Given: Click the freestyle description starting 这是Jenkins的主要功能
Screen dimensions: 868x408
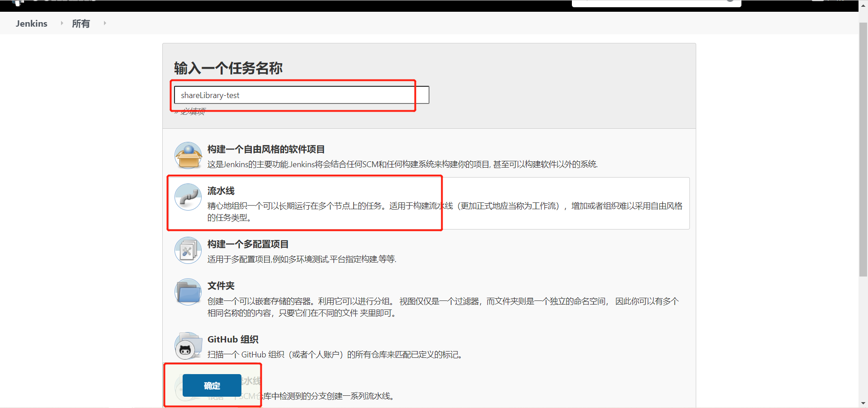Looking at the screenshot, I should [x=402, y=164].
